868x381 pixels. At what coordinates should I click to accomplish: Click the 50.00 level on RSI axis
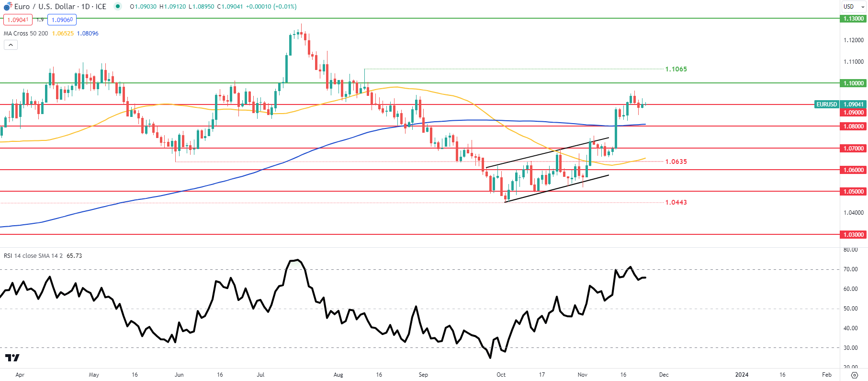pyautogui.click(x=851, y=309)
